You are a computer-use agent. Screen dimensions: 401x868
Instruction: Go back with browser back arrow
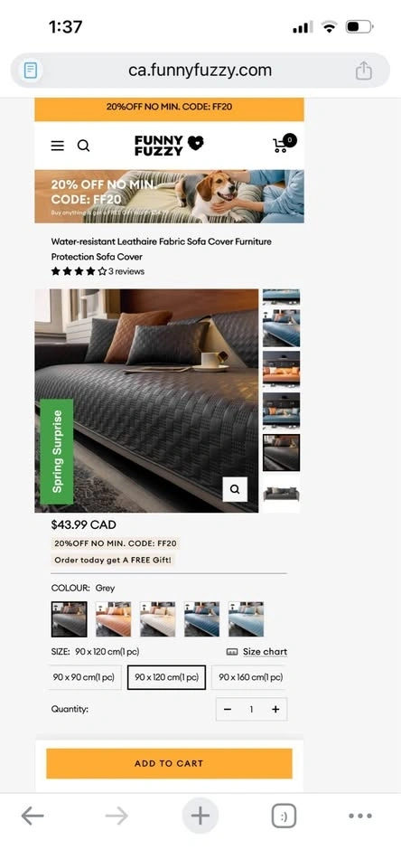(33, 816)
